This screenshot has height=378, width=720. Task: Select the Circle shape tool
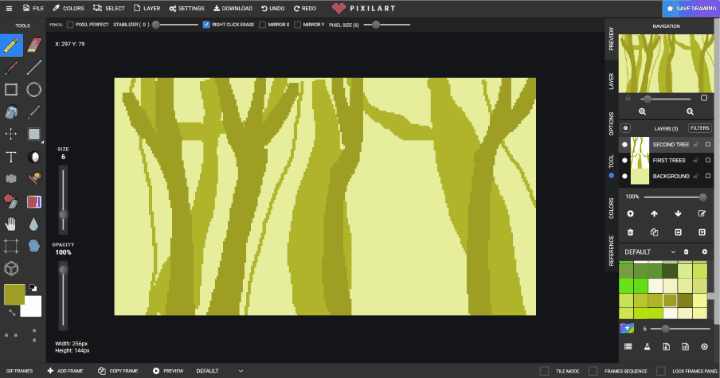coord(34,90)
